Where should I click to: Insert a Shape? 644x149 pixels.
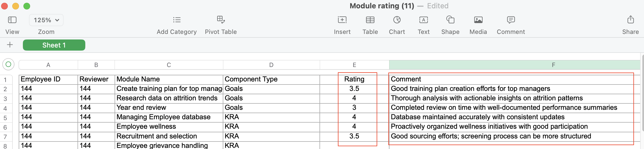(x=450, y=20)
